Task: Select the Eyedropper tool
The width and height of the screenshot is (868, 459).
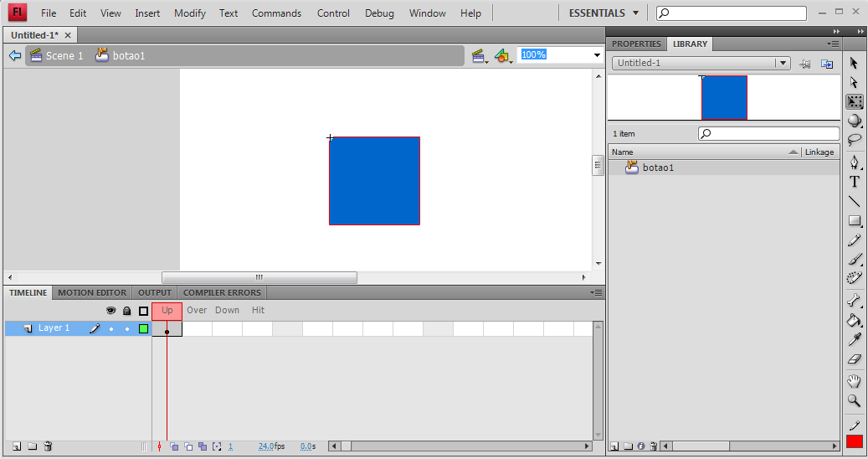Action: (x=854, y=339)
